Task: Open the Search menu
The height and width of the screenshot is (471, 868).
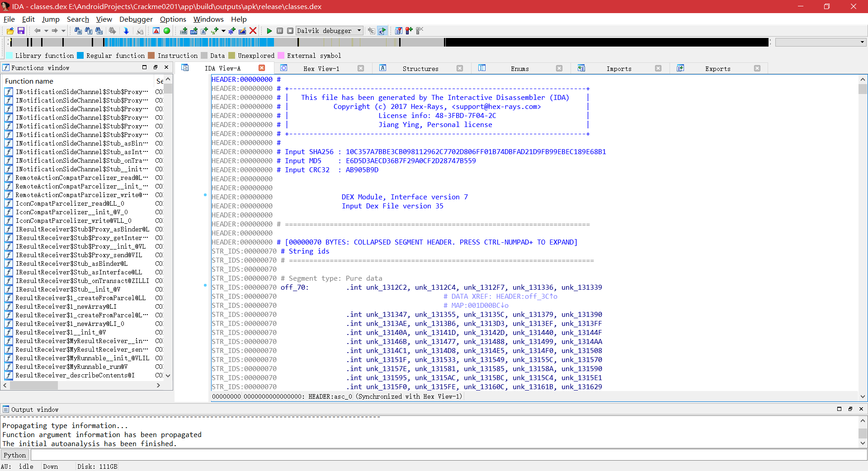Action: (x=78, y=19)
